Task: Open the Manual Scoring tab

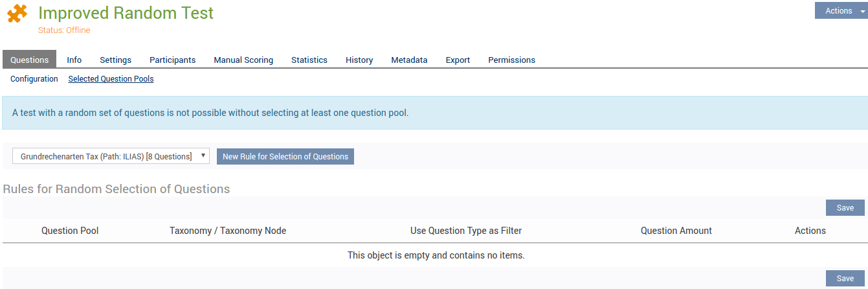Action: pos(243,60)
